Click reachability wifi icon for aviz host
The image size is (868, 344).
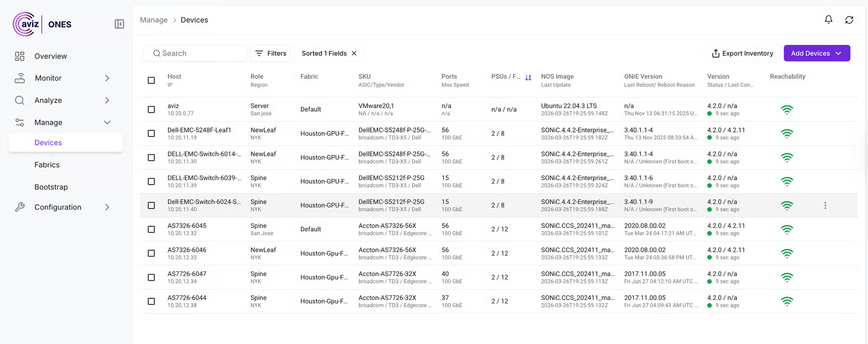(787, 110)
